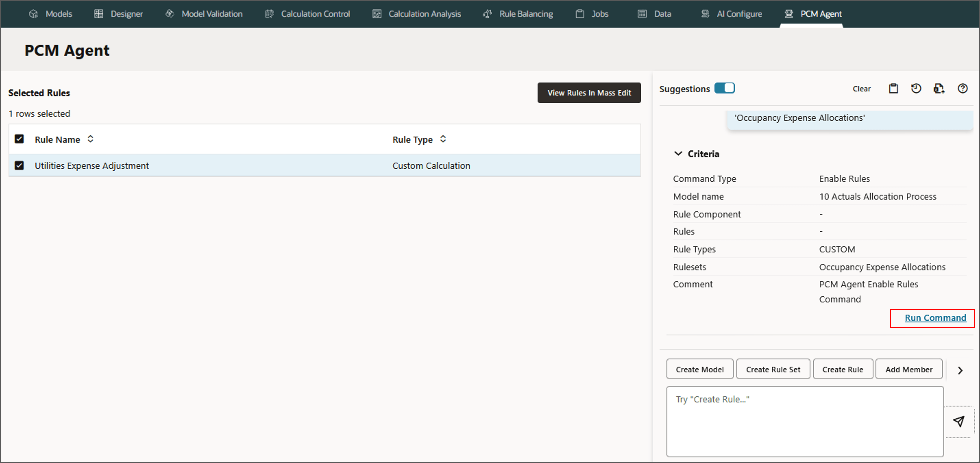
Task: Click the Run Command link
Action: [x=935, y=318]
